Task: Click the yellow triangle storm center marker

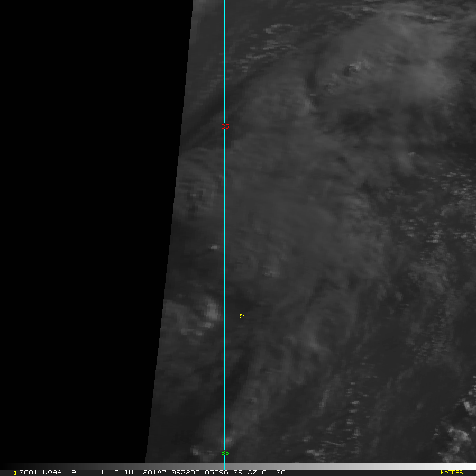Action: tap(241, 316)
